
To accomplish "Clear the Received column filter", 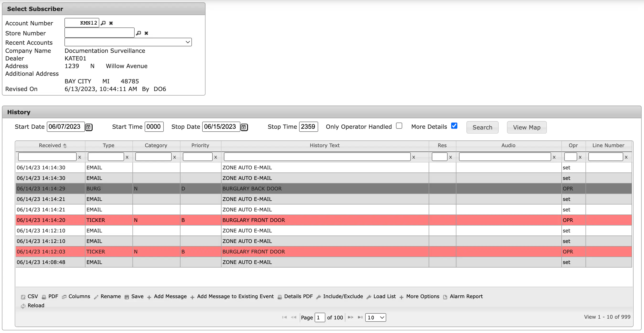I will point(80,157).
